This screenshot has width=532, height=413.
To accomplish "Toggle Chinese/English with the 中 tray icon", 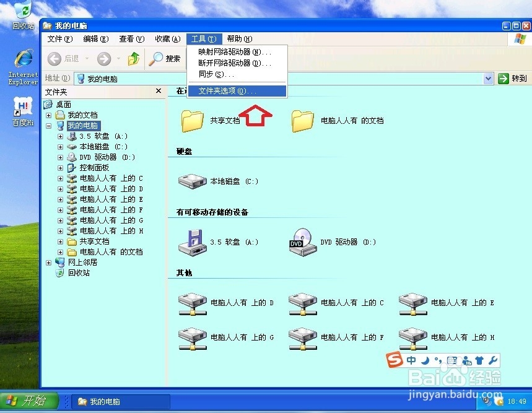I will click(x=412, y=359).
